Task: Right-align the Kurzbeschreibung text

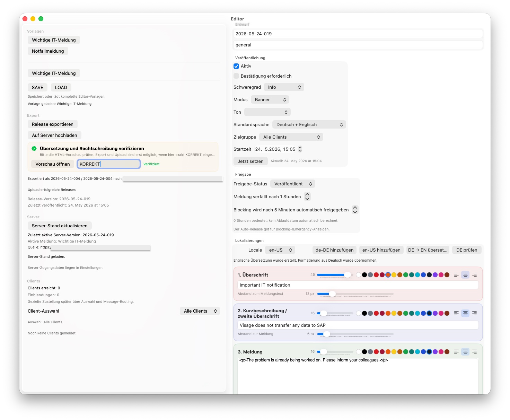Action: coord(474,313)
